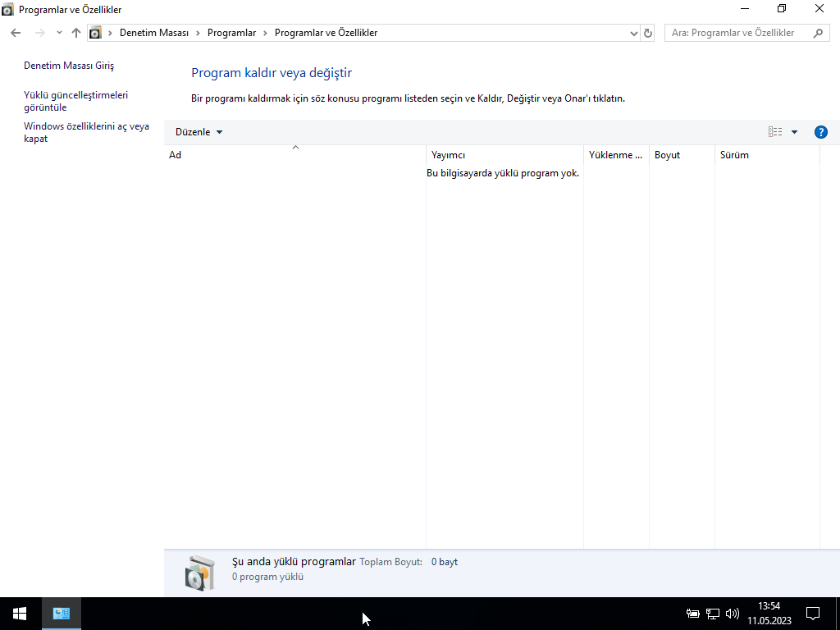Refresh the Programlar ve Özellikler view

point(648,33)
